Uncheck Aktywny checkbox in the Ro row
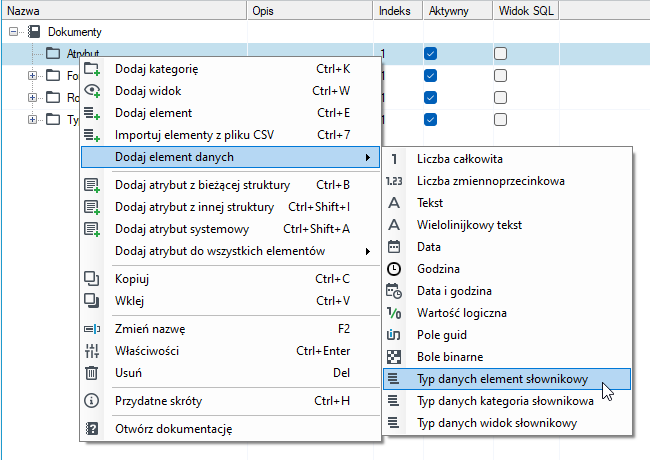The width and height of the screenshot is (650, 460). pyautogui.click(x=430, y=98)
